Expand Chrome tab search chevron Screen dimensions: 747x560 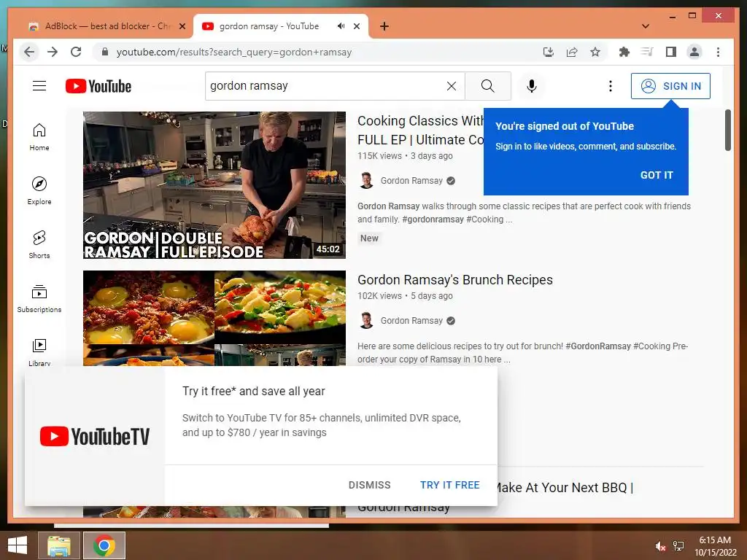pos(646,26)
